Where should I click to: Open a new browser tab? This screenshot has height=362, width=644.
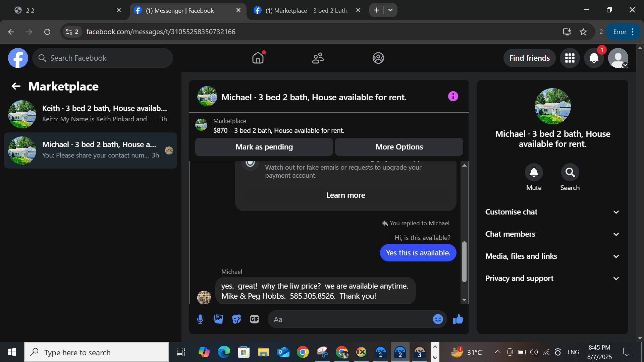(x=376, y=10)
